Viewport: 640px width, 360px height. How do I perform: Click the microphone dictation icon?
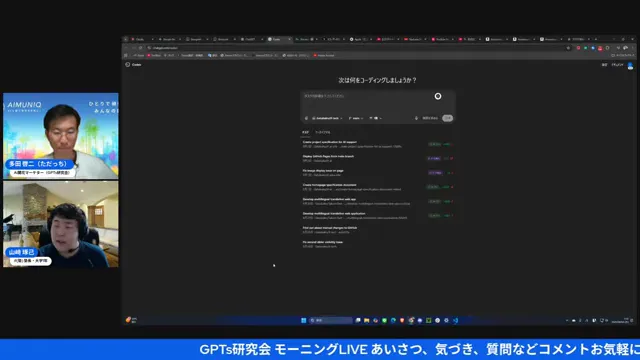416,118
